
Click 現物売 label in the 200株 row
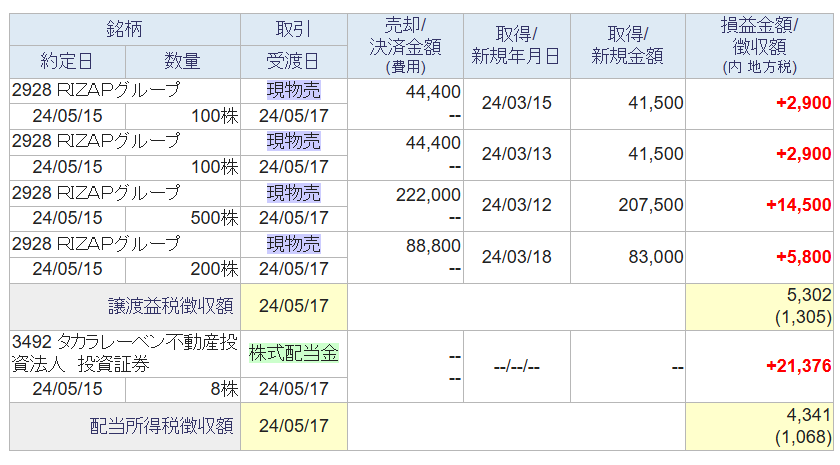pos(294,244)
